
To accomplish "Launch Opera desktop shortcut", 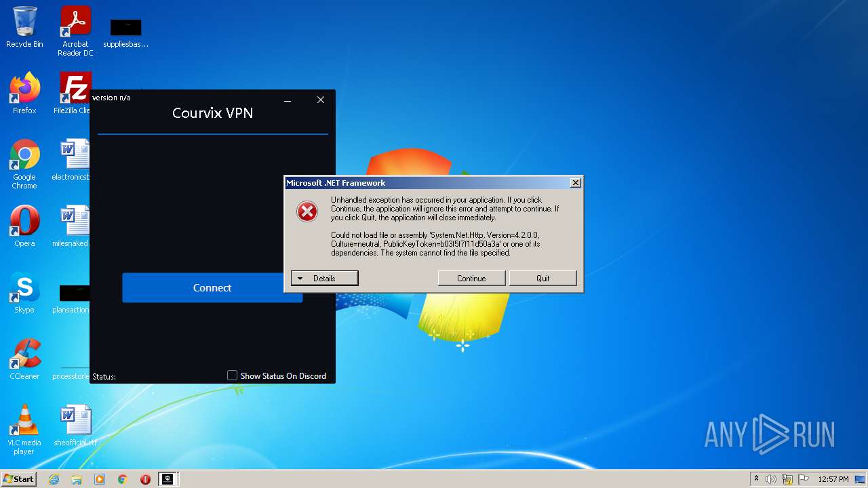I will point(24,226).
